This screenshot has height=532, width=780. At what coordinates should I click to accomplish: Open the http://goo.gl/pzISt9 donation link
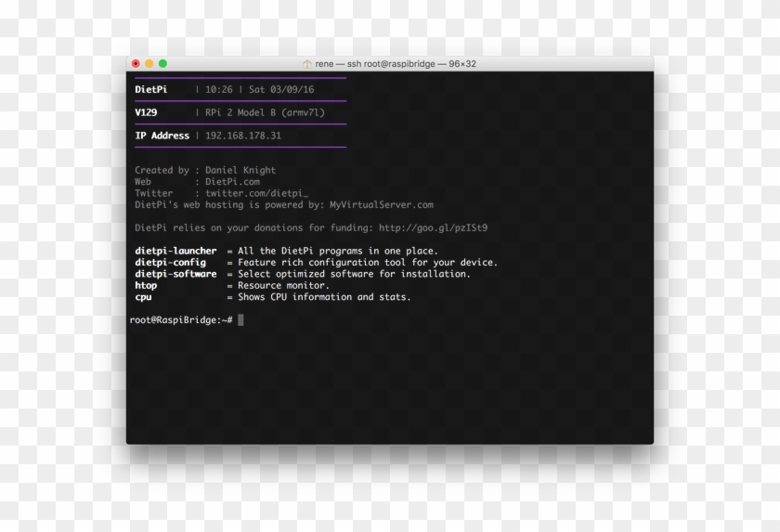tap(434, 227)
